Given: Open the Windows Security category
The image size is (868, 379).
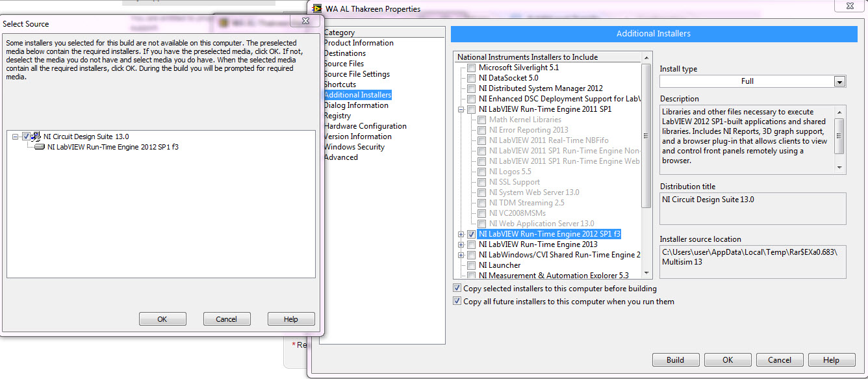Looking at the screenshot, I should coord(354,147).
